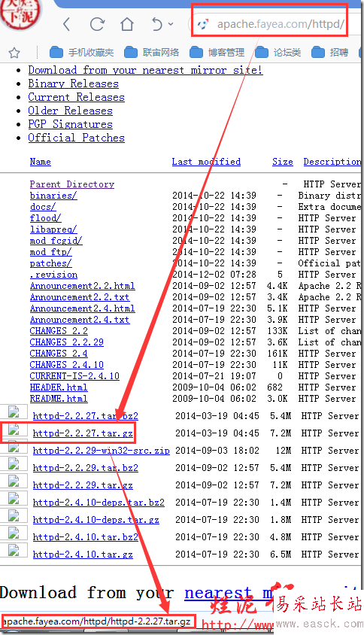
Task: Click file icon beside httpd-2.4.10-deps.tar.bz2
Action: [14, 499]
